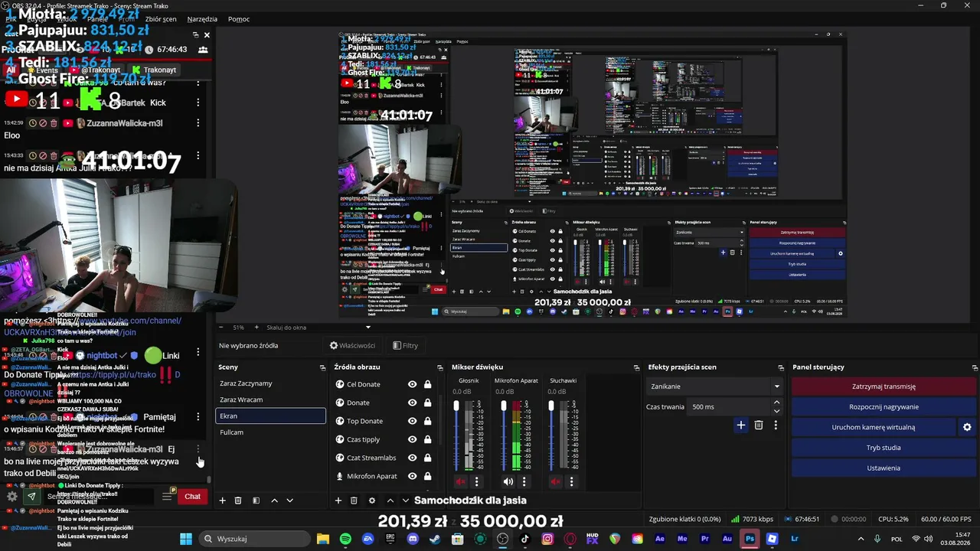This screenshot has height=551, width=980.
Task: Click the 500 ms duration field
Action: coord(729,407)
